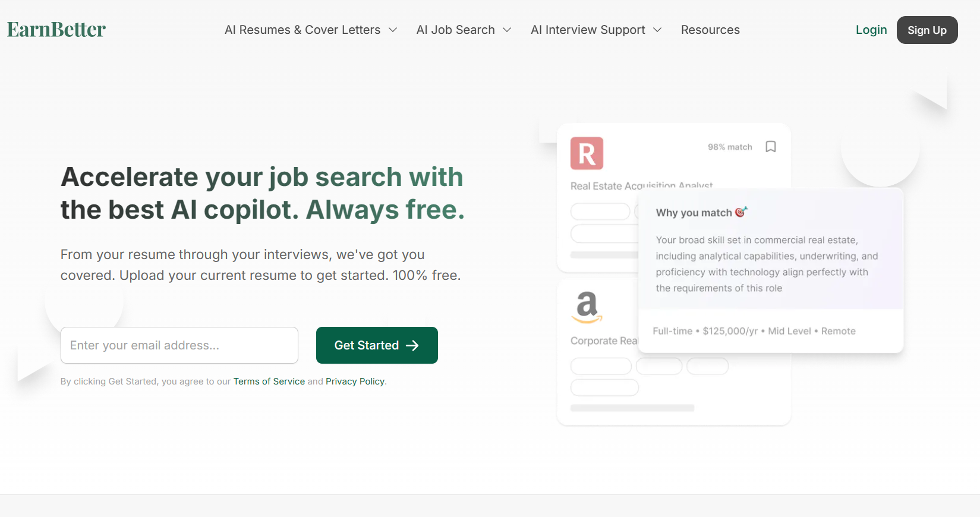Expand AI Resumes & Cover Letters chevron

point(393,30)
